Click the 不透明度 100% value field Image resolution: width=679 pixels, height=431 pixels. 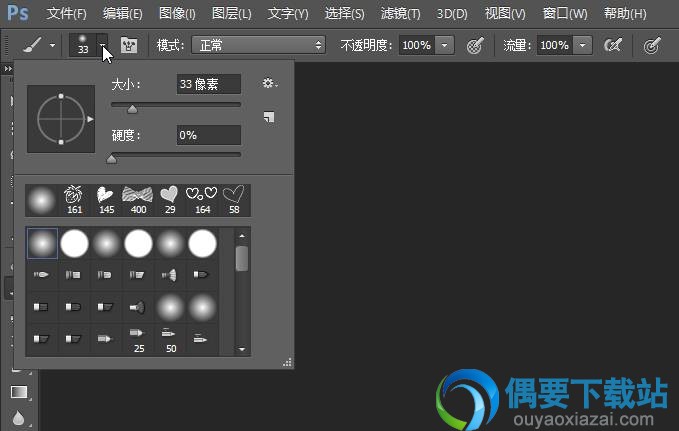[x=417, y=45]
